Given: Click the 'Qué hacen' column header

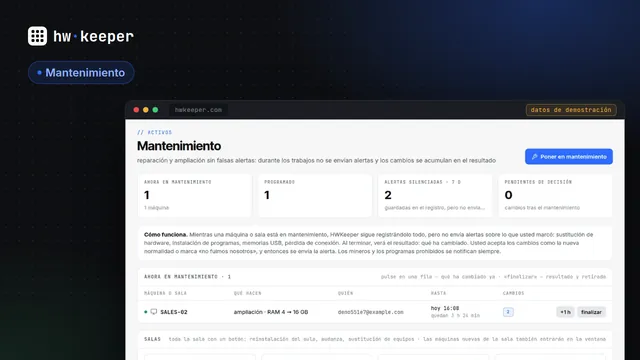Looking at the screenshot, I should click(247, 293).
